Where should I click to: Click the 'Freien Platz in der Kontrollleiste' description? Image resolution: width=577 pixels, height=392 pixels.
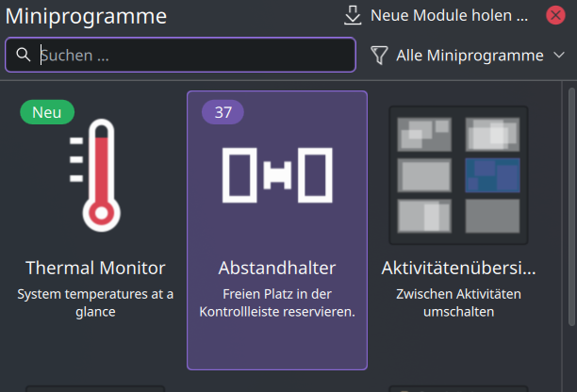[277, 302]
